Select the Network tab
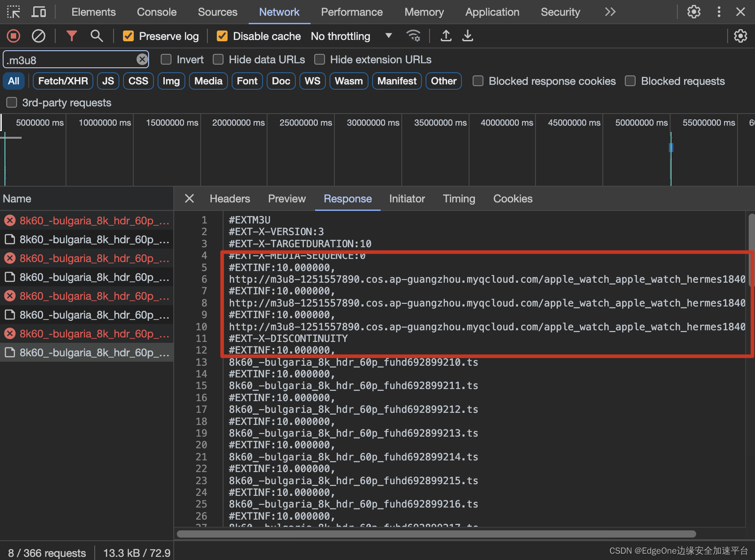Screen dimensions: 755x560 [x=279, y=12]
